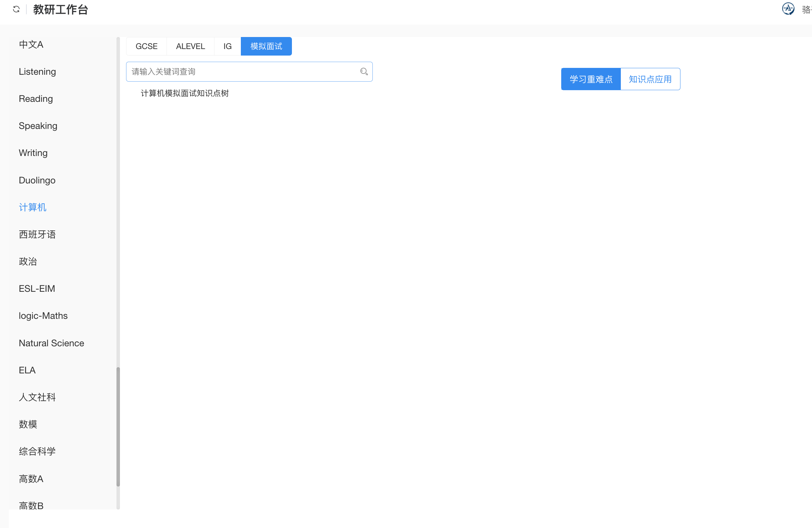Click the user avatar icon in header
The width and height of the screenshot is (812, 528).
(788, 9)
